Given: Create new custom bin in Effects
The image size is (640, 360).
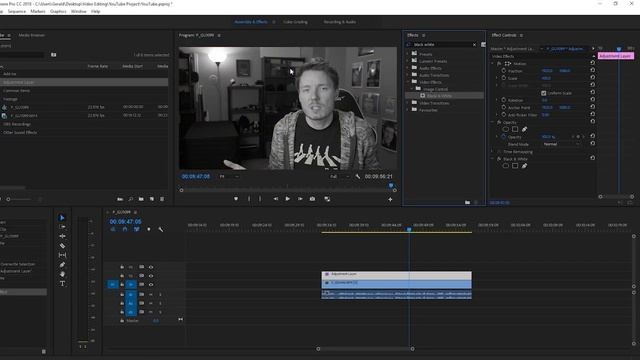Looking at the screenshot, I should pos(467,202).
